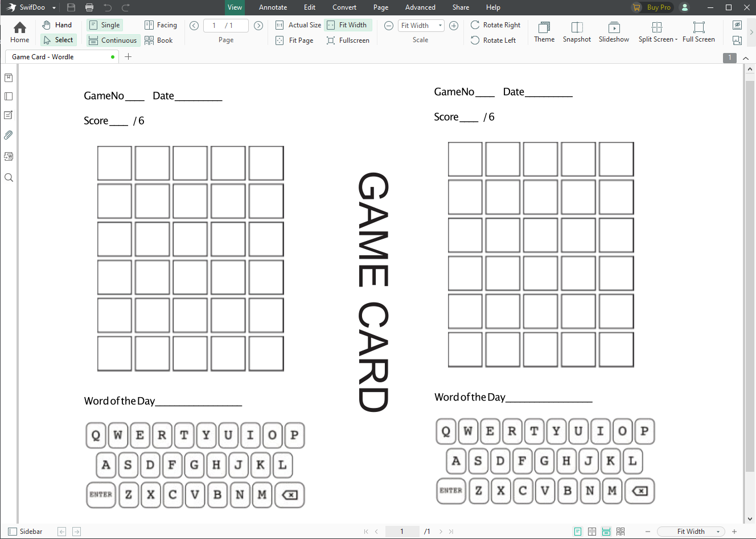Expand the Fit Width scale dropdown
This screenshot has width=756, height=539.
click(x=440, y=26)
